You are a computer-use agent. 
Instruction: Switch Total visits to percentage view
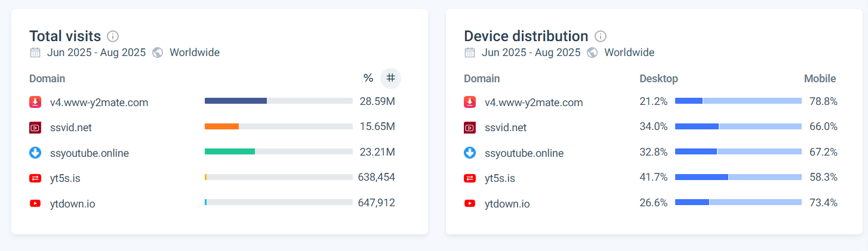(368, 78)
